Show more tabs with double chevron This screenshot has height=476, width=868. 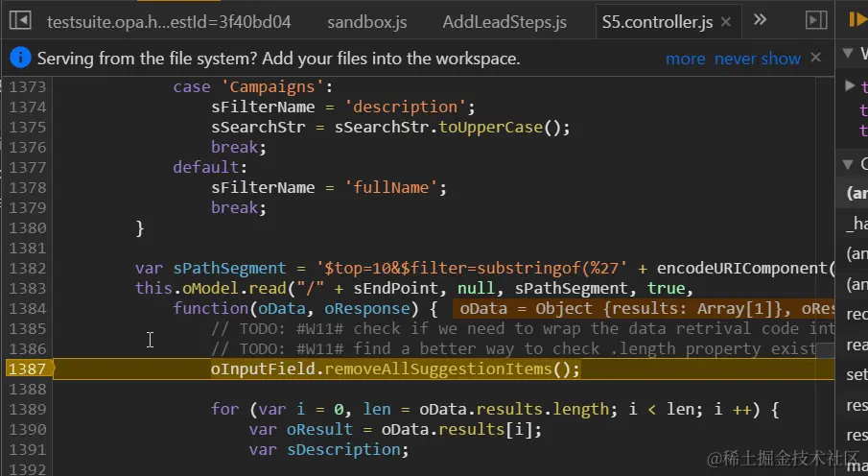[x=760, y=20]
